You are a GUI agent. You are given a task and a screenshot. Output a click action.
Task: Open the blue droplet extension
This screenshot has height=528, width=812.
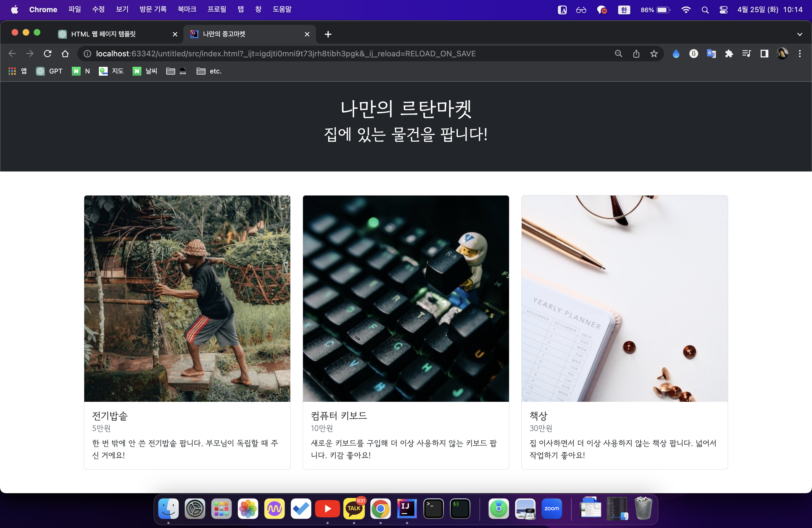[676, 54]
